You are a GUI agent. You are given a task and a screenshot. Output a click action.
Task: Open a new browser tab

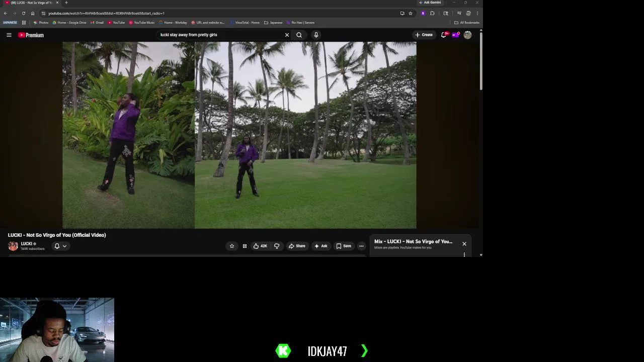[x=66, y=3]
